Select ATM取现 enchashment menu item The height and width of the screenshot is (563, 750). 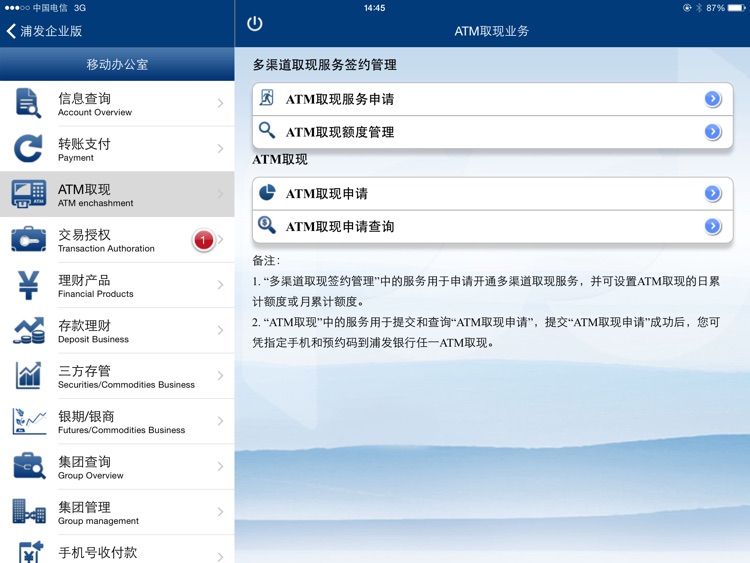click(117, 194)
